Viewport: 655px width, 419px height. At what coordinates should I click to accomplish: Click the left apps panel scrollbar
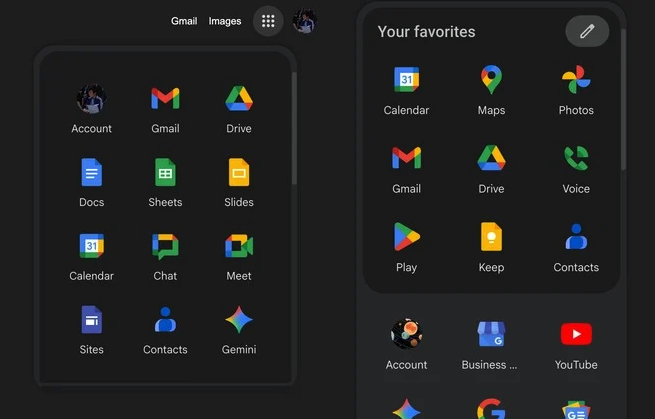pyautogui.click(x=294, y=128)
